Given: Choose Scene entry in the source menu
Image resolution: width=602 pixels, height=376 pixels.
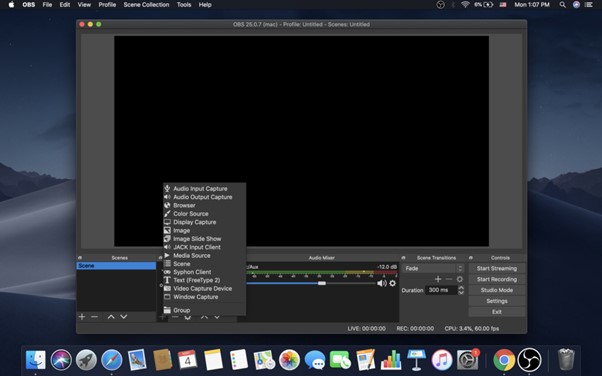Looking at the screenshot, I should click(x=204, y=264).
